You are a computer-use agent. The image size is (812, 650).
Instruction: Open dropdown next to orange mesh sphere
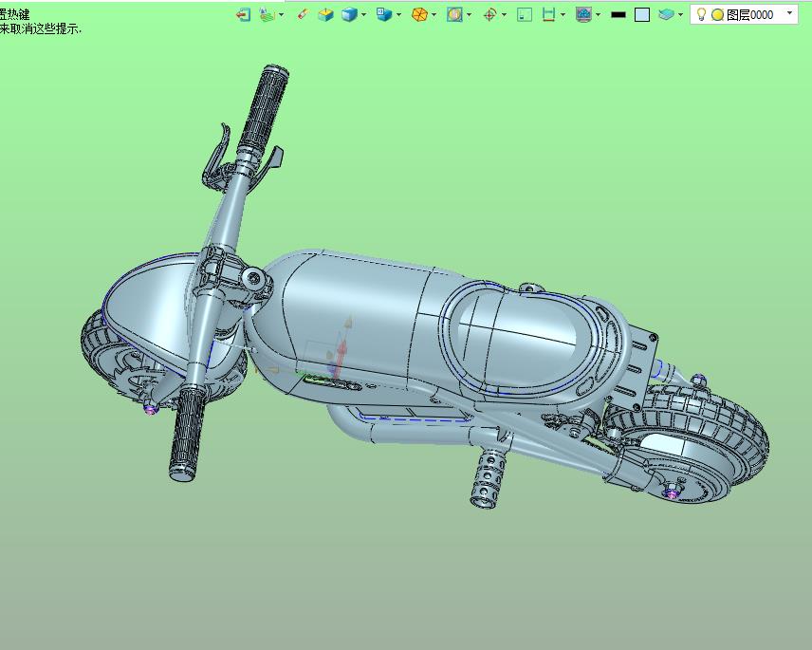(434, 15)
